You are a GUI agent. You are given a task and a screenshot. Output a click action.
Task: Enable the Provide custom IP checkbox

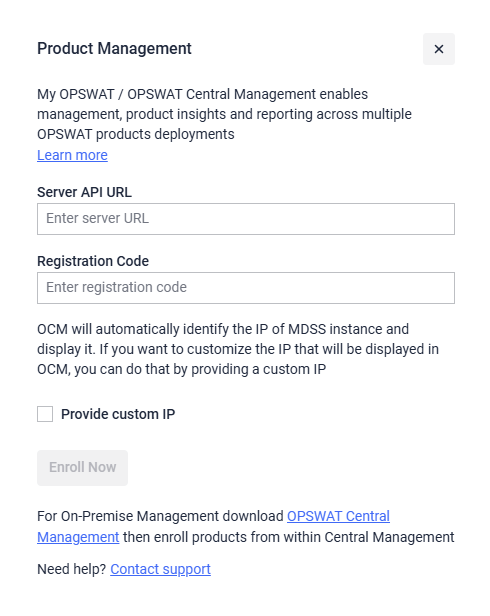pyautogui.click(x=45, y=414)
